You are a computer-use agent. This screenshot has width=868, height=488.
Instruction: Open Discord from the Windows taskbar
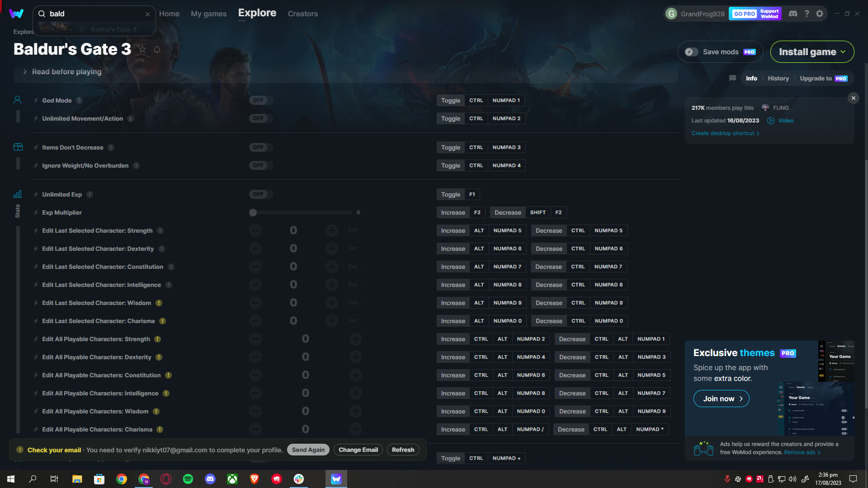pyautogui.click(x=210, y=479)
